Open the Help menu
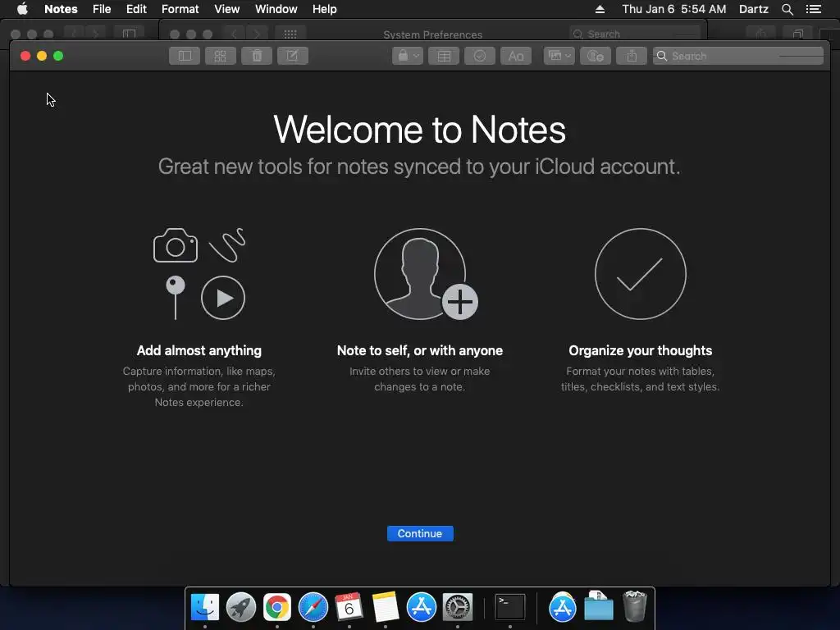 pos(324,9)
